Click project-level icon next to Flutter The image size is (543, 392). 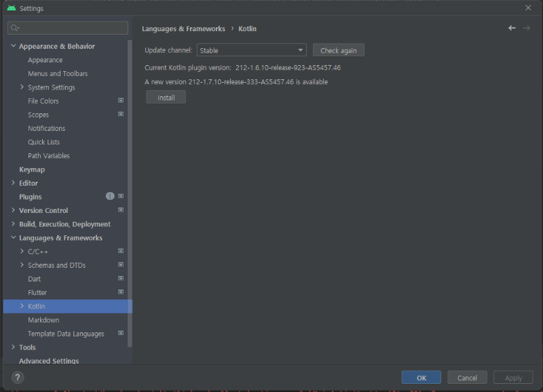coord(121,292)
